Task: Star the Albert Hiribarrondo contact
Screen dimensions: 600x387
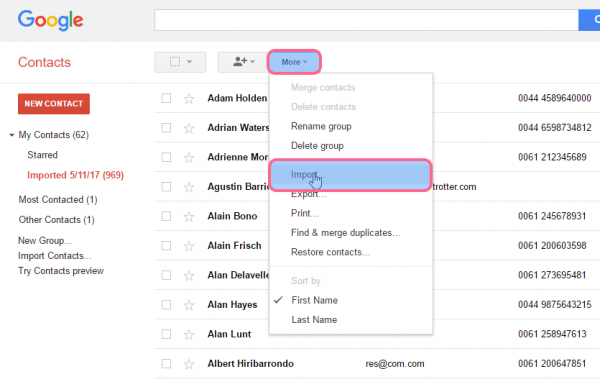Action: point(189,364)
